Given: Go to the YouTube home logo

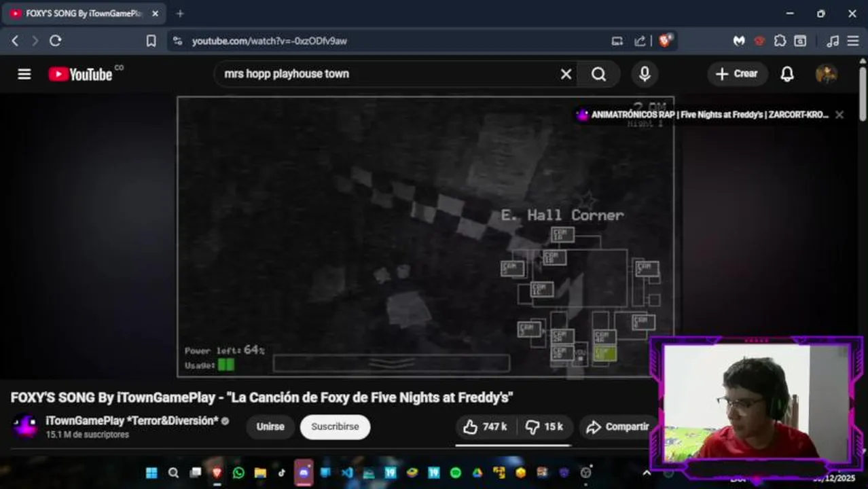Looking at the screenshot, I should point(80,74).
